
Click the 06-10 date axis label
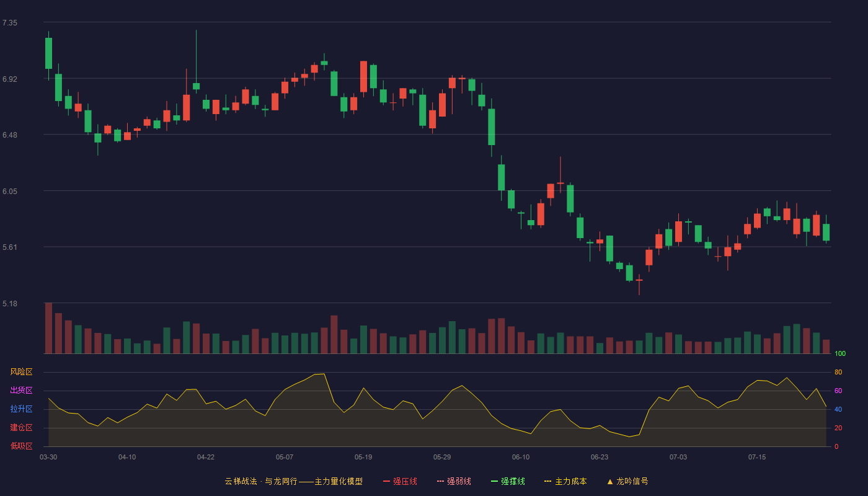521,457
